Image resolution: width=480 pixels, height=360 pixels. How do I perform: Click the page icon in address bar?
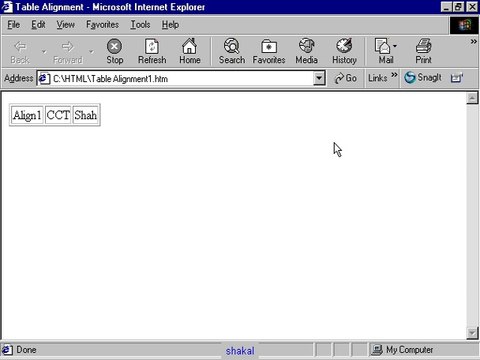coord(43,79)
